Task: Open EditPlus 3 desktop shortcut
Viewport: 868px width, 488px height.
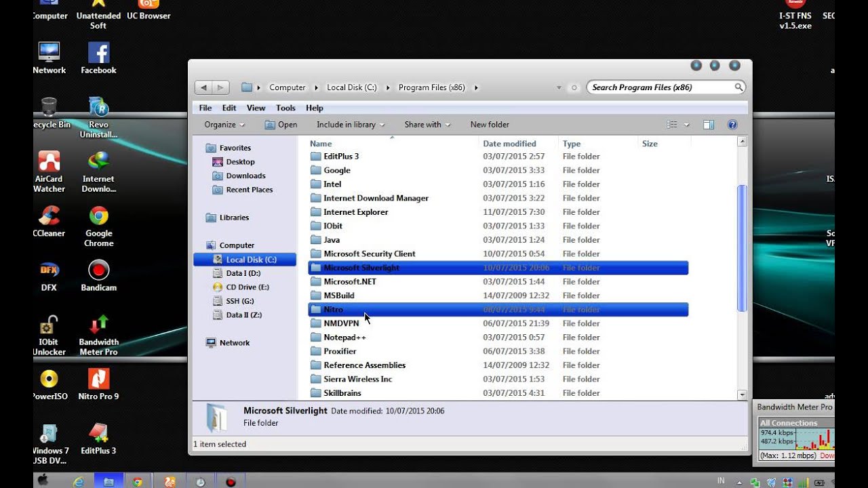Action: pos(99,439)
